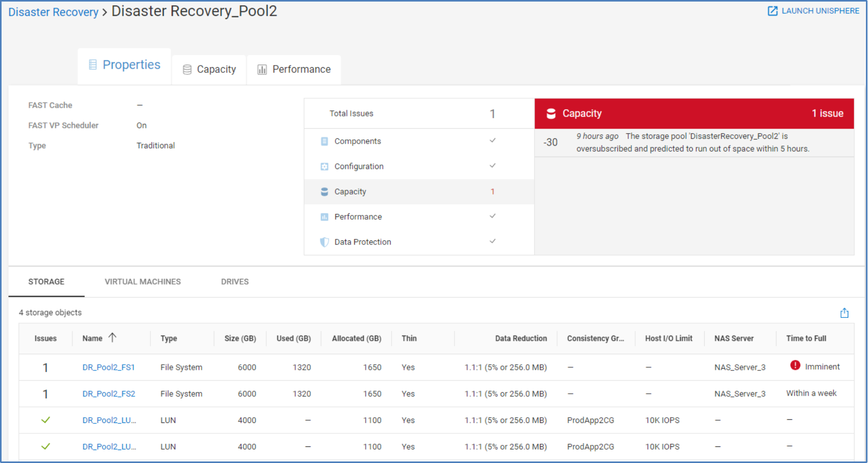Export the storage objects table
868x463 pixels.
pos(845,313)
